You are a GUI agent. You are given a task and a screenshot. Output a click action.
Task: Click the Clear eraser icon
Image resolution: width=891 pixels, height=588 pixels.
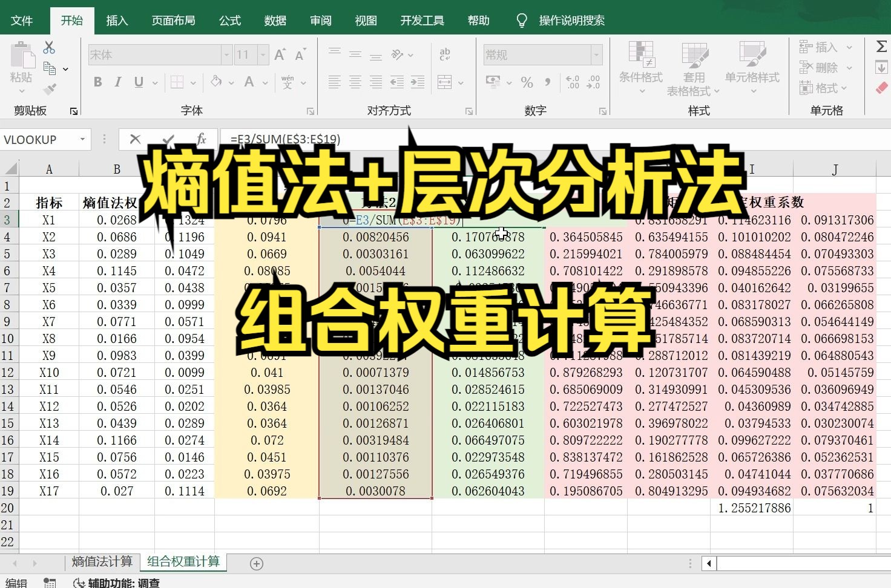tap(881, 88)
